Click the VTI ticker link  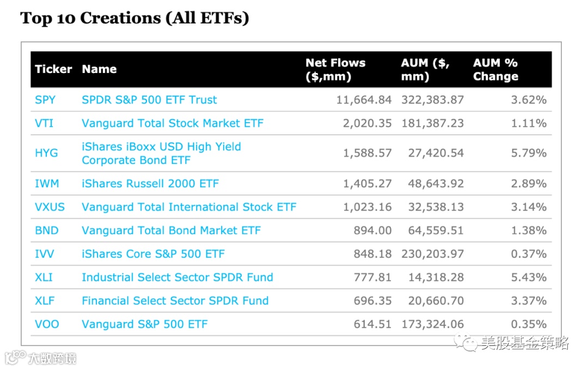pos(44,124)
